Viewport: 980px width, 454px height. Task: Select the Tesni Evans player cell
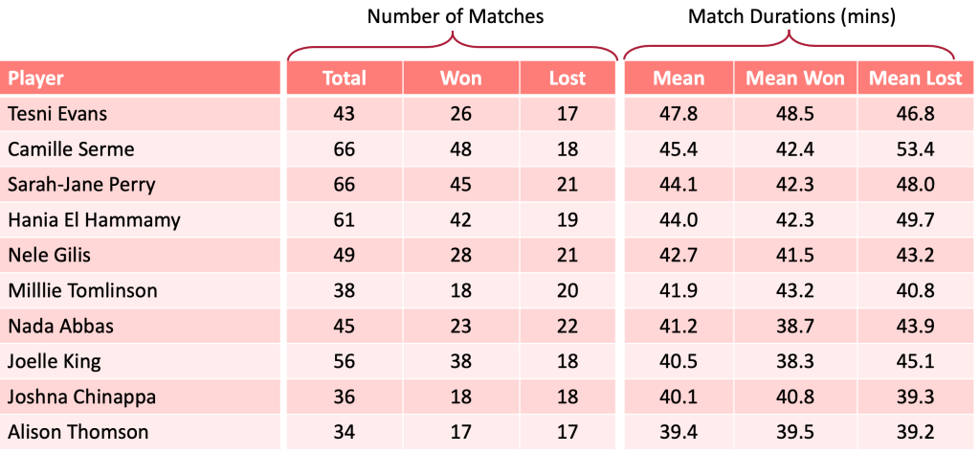tap(57, 114)
